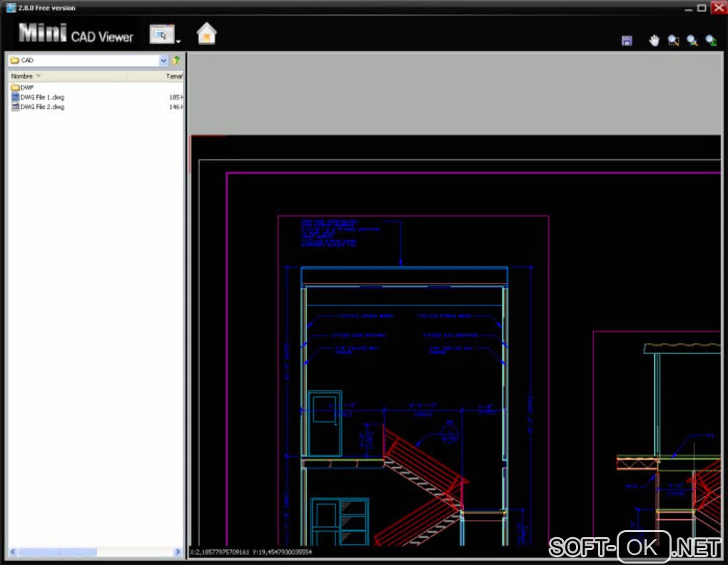Click the Tamaño column header

[x=174, y=76]
